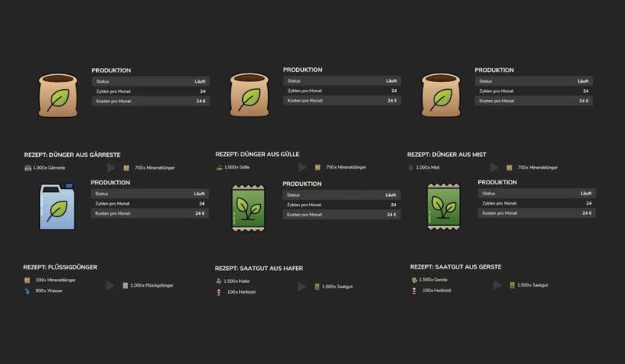Click Herbizid bottle icon in Saatgut aus Hafer recipe
This screenshot has width=625, height=364.
[219, 292]
